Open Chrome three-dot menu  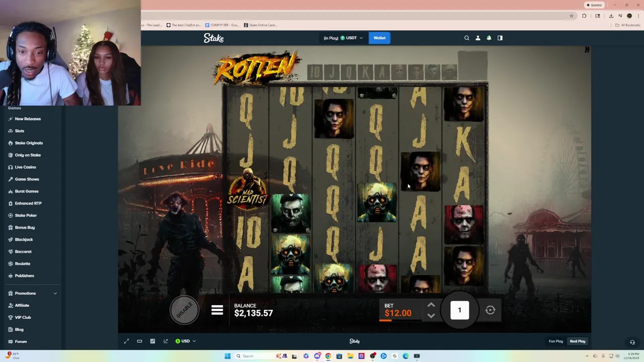pos(638,16)
